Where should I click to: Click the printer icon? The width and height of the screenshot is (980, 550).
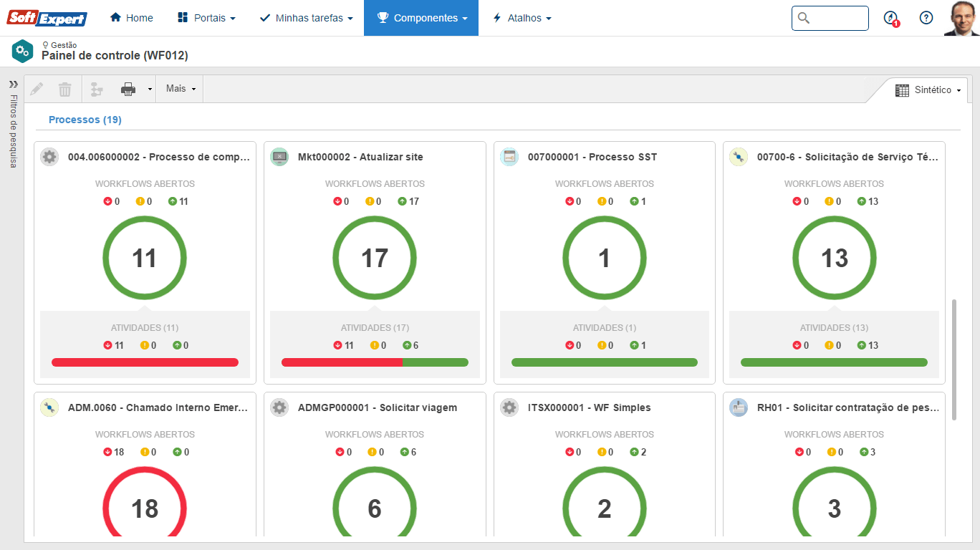pos(128,89)
